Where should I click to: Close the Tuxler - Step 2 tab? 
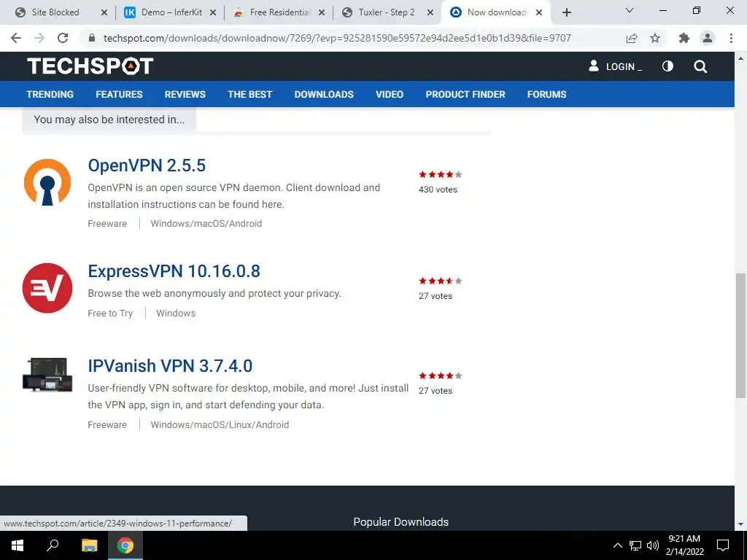[x=430, y=12]
